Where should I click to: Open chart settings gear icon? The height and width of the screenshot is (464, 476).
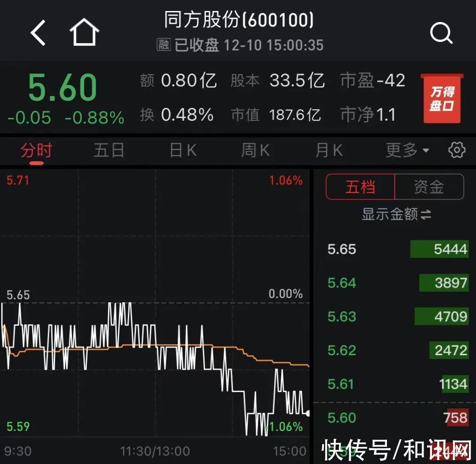[x=457, y=150]
